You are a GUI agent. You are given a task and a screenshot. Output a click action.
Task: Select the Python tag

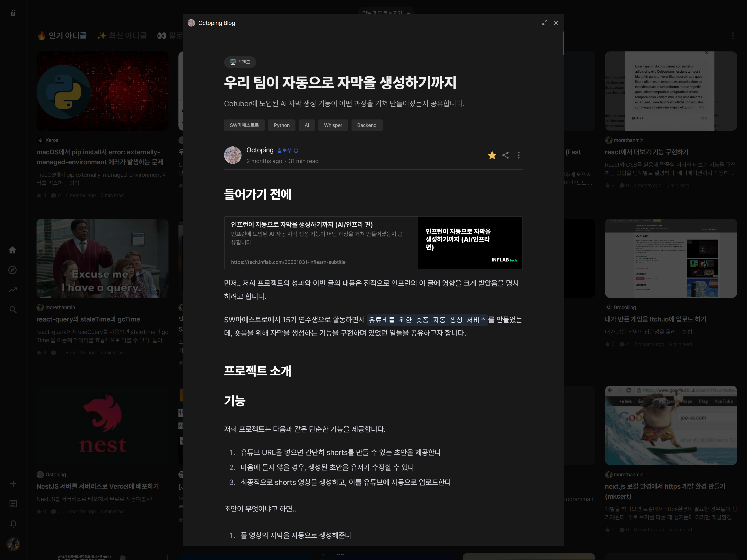pyautogui.click(x=282, y=125)
